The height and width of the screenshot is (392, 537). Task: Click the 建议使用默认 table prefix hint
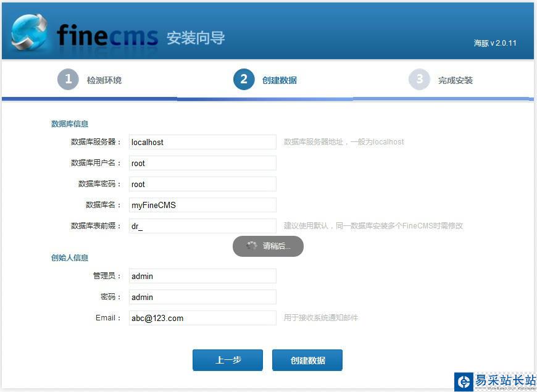373,226
